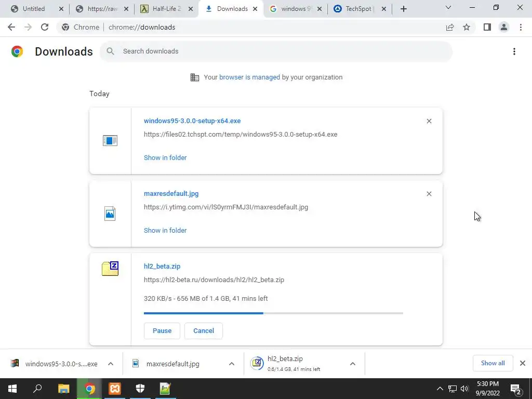532x399 pixels.
Task: Click the hl2_beta.zip archive file icon
Action: point(110,269)
